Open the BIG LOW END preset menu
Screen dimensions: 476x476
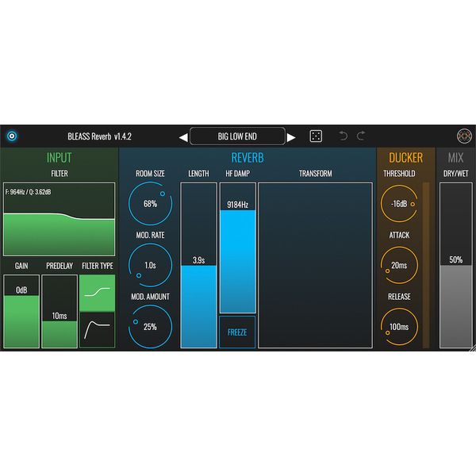[237, 136]
